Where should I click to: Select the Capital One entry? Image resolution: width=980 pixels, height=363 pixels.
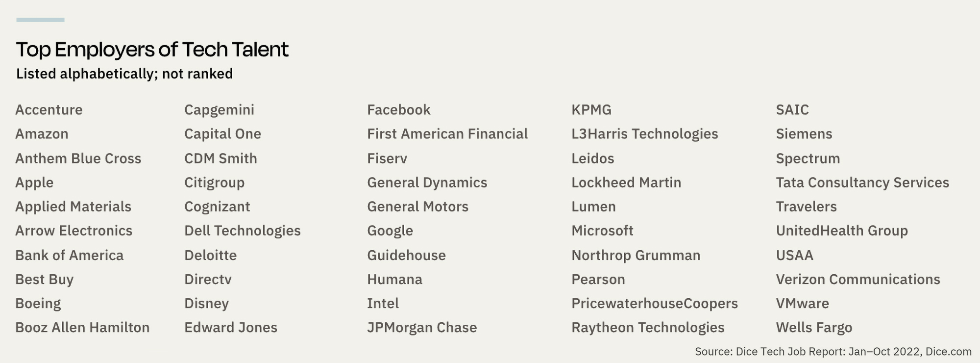pyautogui.click(x=223, y=134)
